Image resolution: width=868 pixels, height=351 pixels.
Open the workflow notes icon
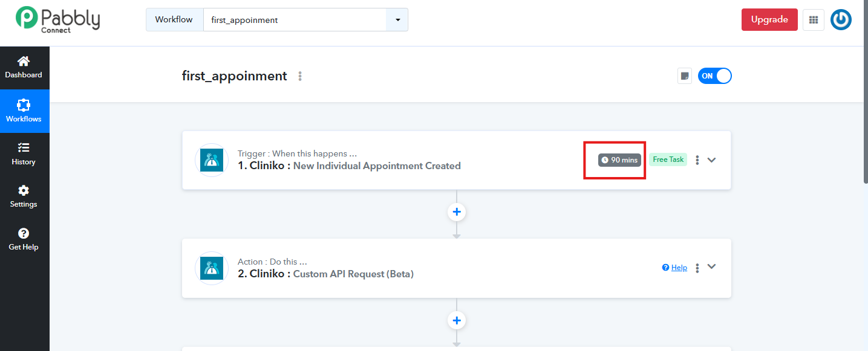tap(685, 76)
